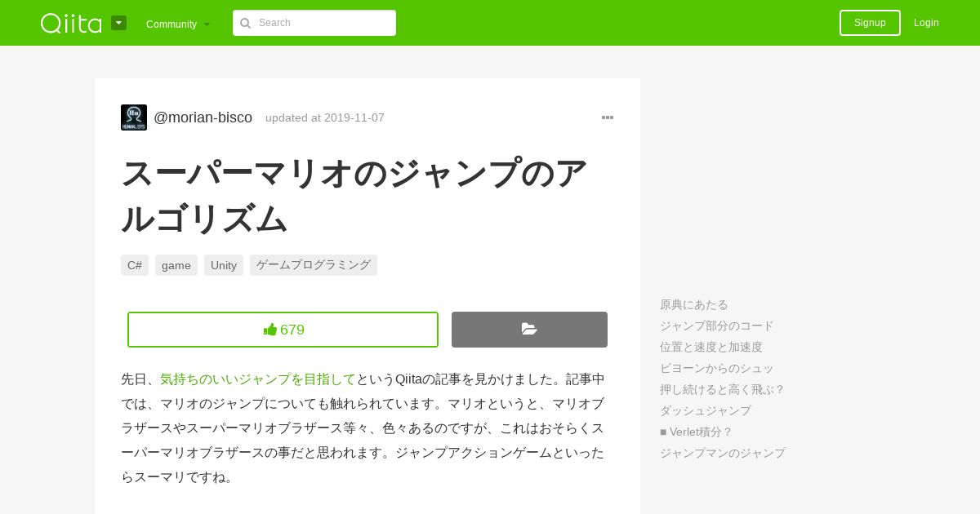The image size is (980, 514).
Task: Jump to section ダッシュジャンプ
Action: coord(706,410)
